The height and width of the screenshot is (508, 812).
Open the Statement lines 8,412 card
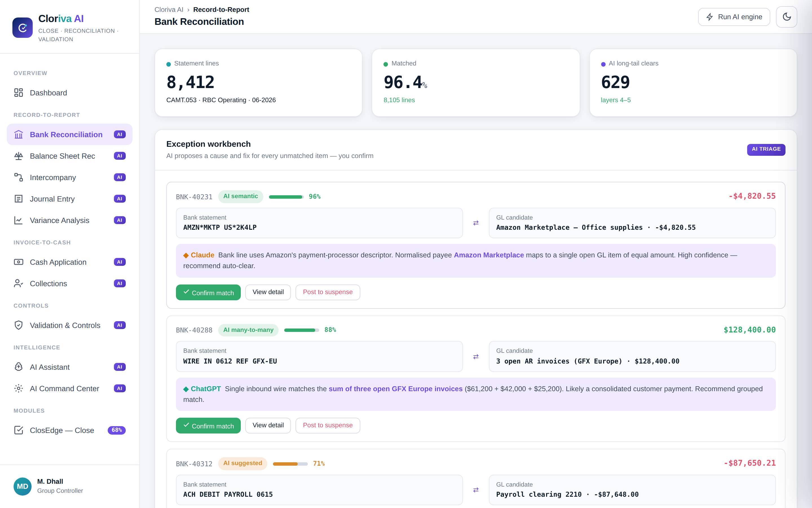(258, 83)
